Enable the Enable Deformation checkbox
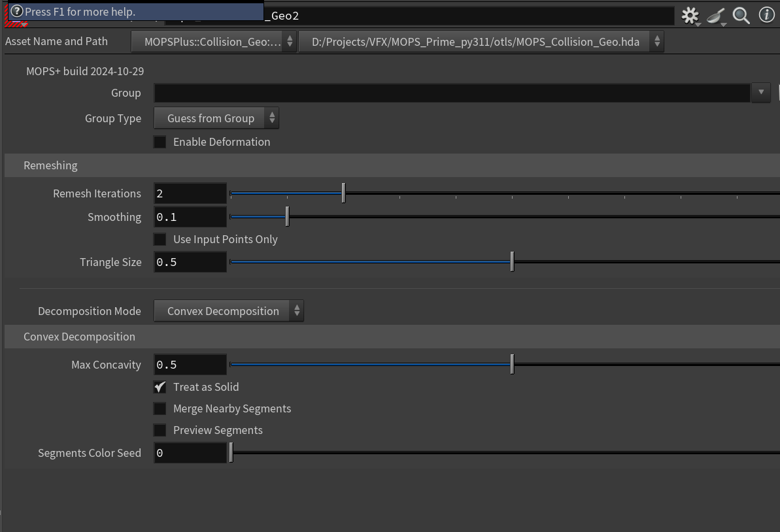 point(160,141)
